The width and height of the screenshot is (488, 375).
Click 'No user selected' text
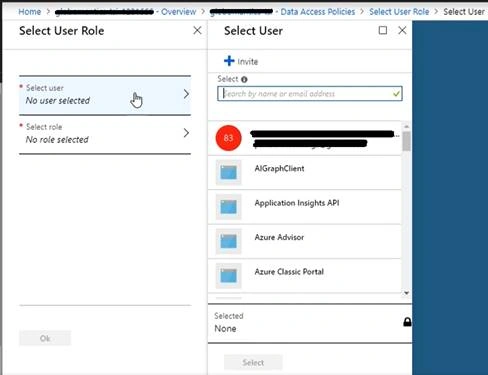coord(58,101)
